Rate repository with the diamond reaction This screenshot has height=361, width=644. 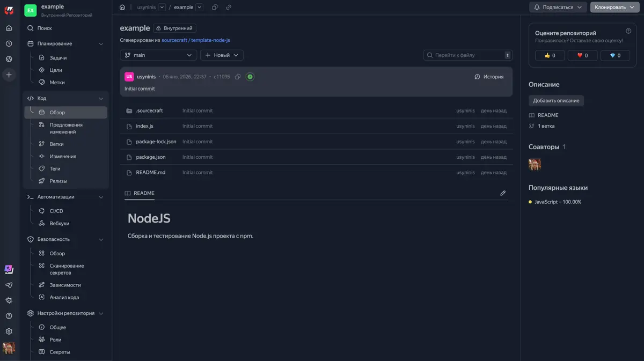click(615, 55)
